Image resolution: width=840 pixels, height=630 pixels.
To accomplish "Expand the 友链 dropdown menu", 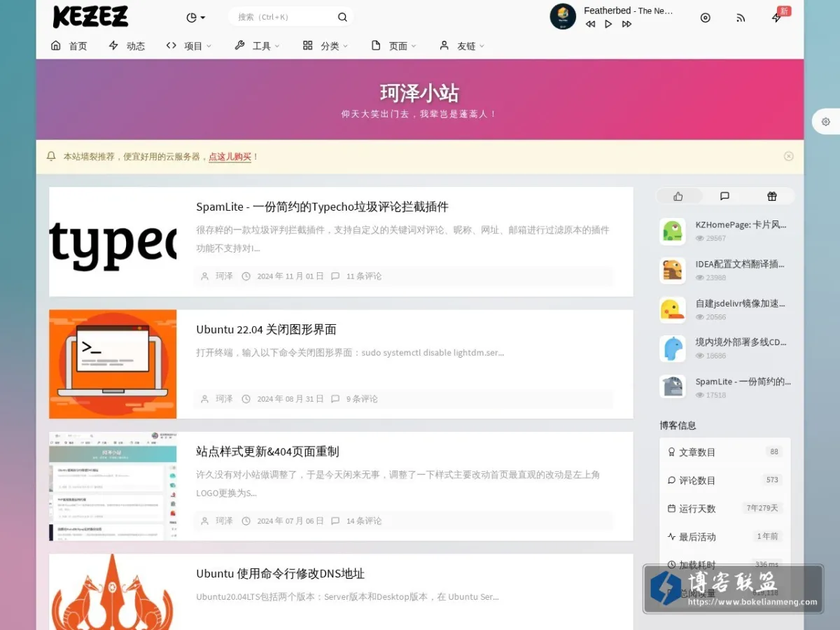I will tap(462, 45).
